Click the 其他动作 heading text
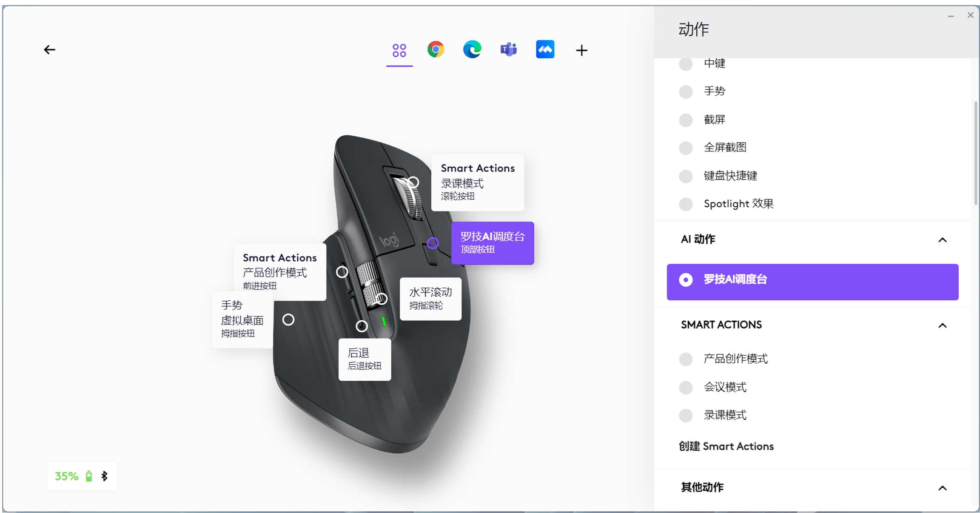Screen dimensions: 980x513 (702, 487)
